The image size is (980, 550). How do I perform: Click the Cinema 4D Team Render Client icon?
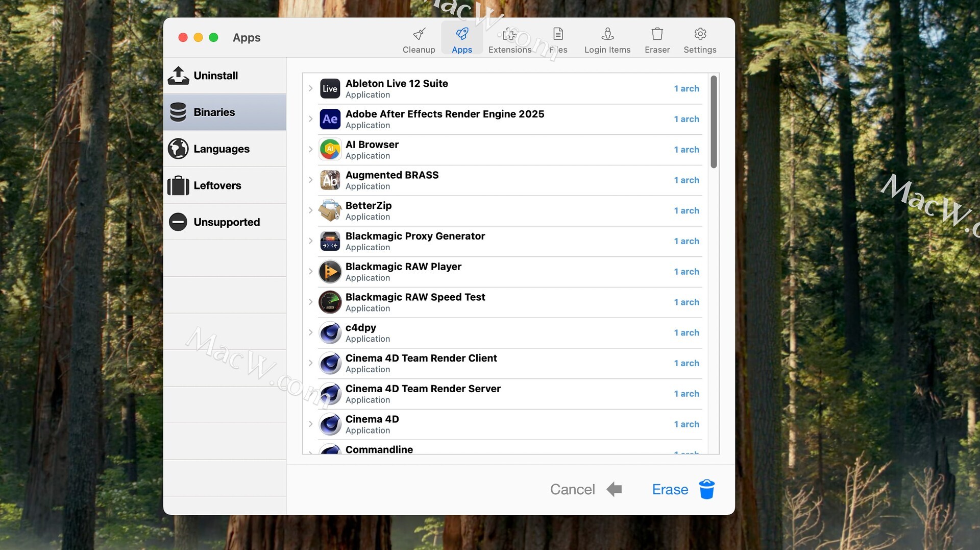point(330,363)
